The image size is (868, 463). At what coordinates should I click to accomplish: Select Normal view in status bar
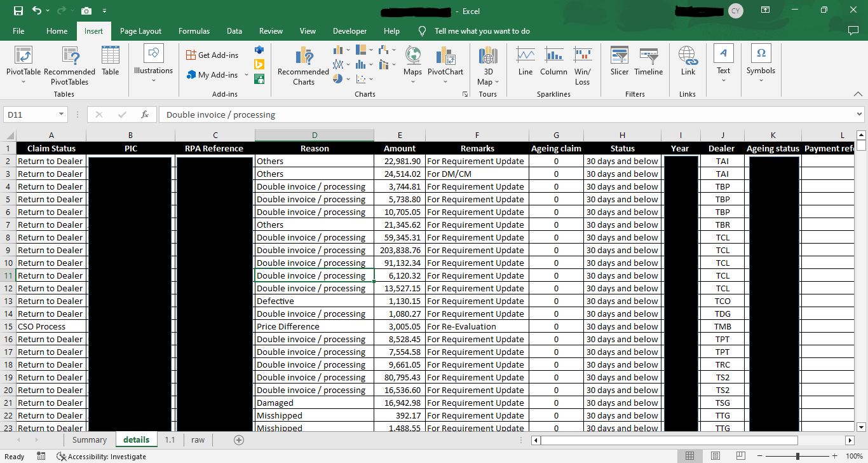pyautogui.click(x=689, y=456)
